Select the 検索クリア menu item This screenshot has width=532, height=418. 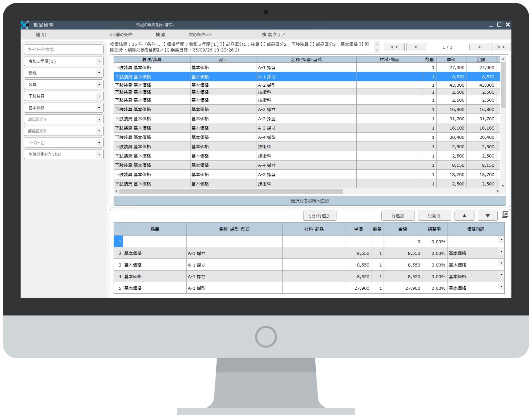[273, 35]
